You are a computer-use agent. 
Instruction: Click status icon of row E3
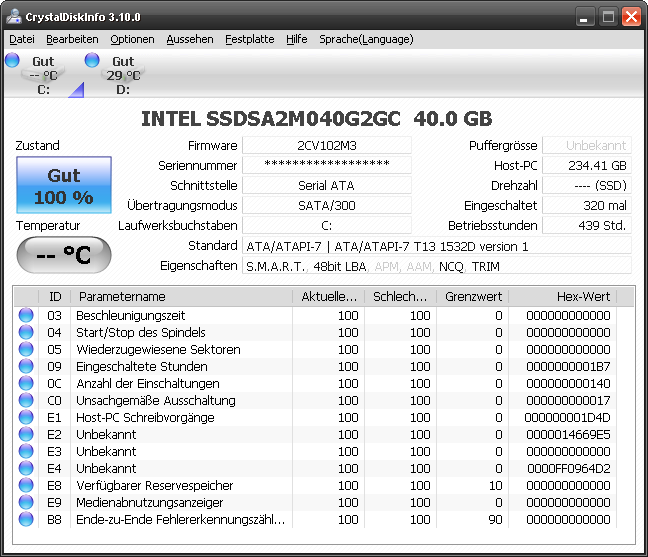pyautogui.click(x=26, y=451)
